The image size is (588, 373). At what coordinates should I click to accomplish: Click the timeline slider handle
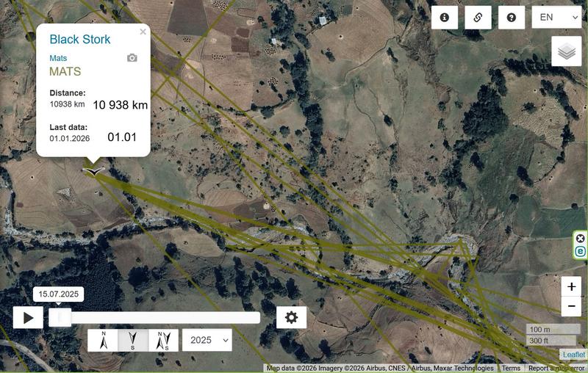tap(60, 318)
